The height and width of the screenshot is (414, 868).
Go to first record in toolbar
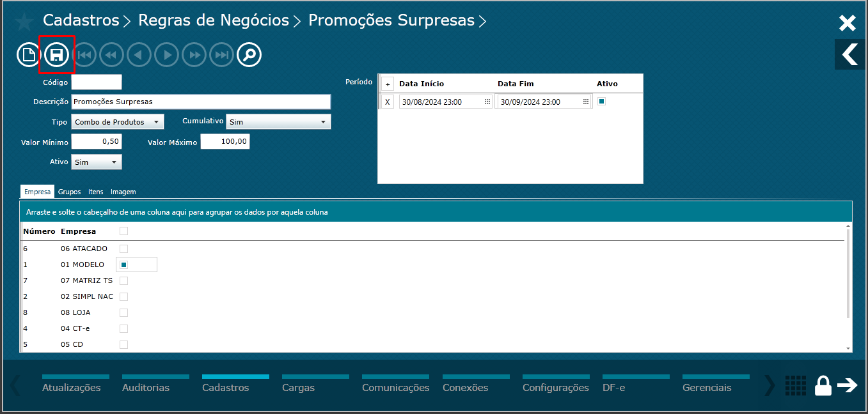click(84, 55)
